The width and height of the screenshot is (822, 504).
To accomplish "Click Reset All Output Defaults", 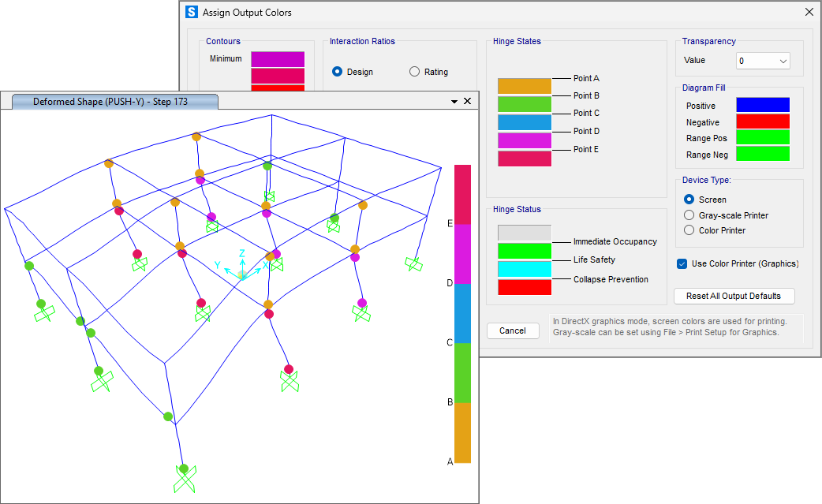I will tap(734, 296).
